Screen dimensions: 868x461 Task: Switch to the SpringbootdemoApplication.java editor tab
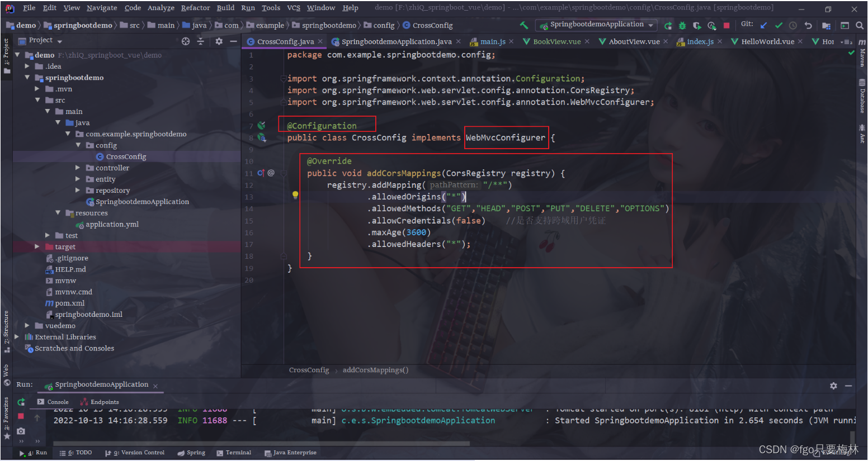[397, 42]
